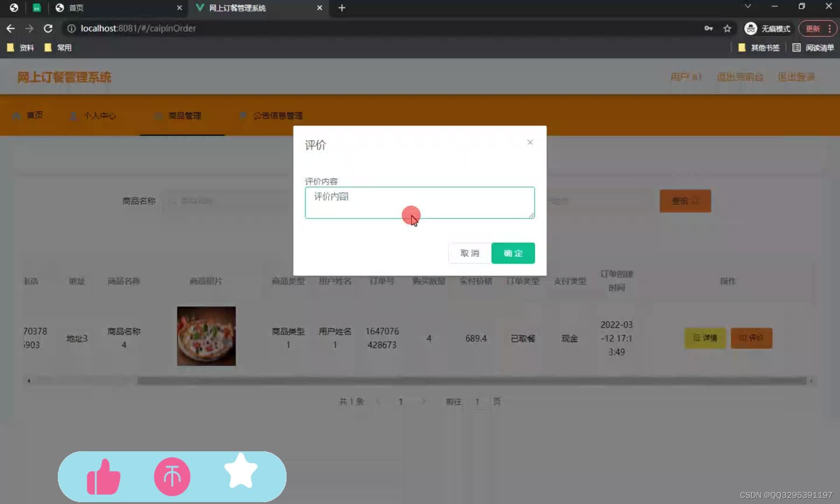Open the browser three-dot menu
The width and height of the screenshot is (840, 504).
[829, 28]
